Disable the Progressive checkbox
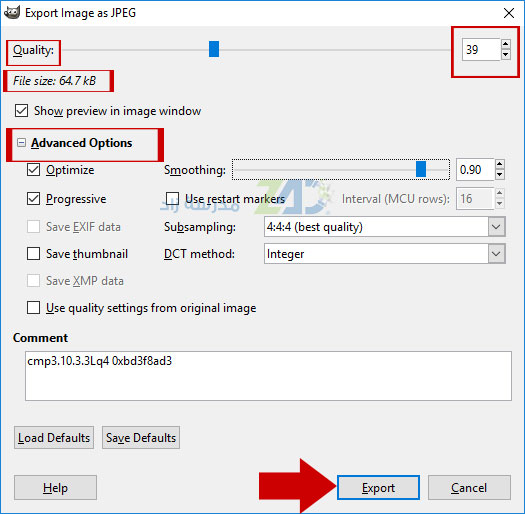The width and height of the screenshot is (525, 514). (x=33, y=199)
